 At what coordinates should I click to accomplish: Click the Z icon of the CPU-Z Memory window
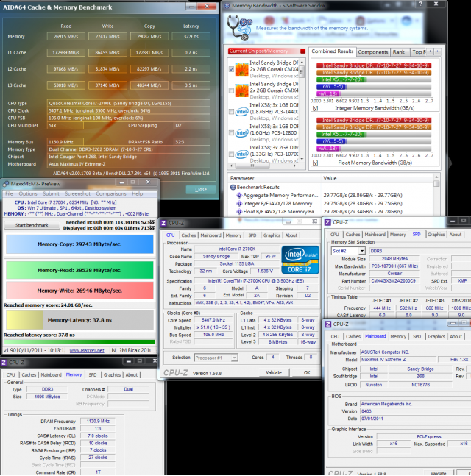point(4,363)
